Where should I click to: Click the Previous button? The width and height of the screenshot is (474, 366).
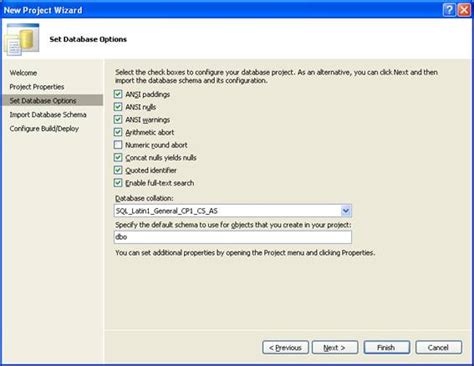(285, 348)
